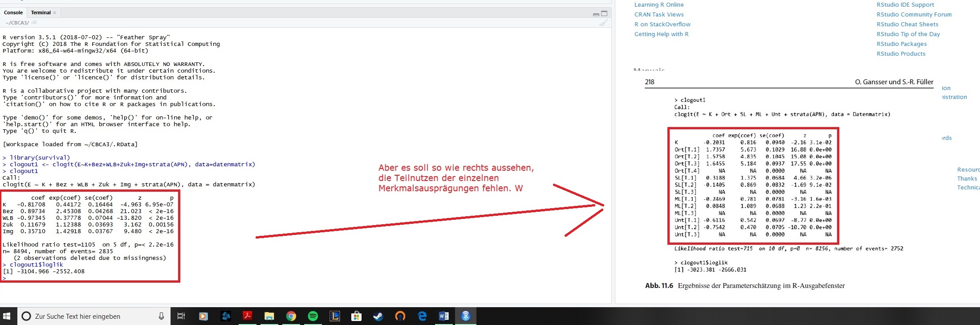Open Steam from the taskbar
This screenshot has height=325, width=980.
378,316
